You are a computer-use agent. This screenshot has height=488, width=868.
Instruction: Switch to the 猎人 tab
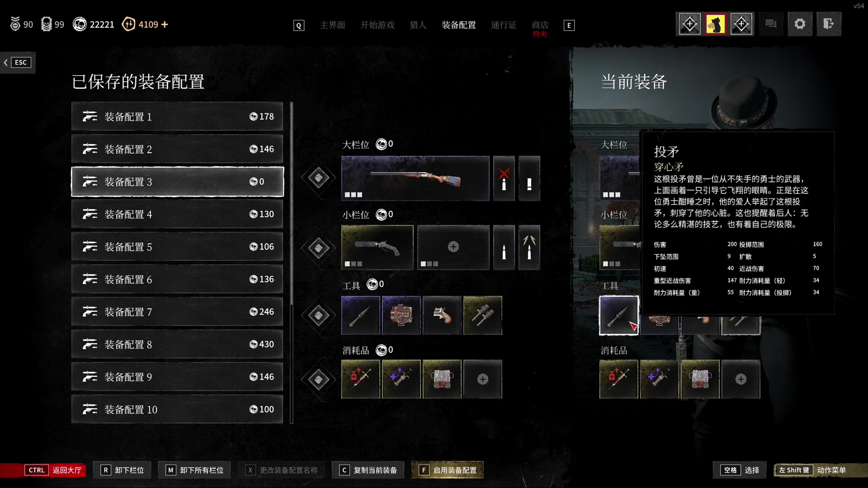tap(418, 25)
